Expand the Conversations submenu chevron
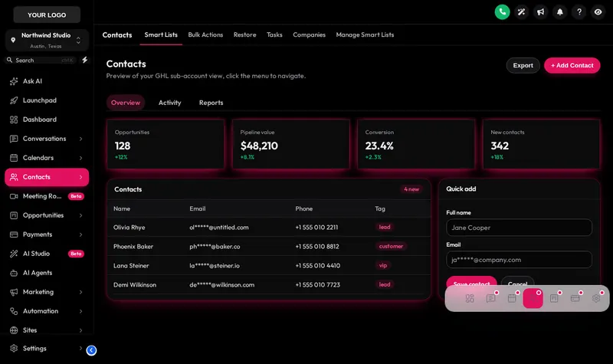Viewport: 613px width, 364px height. pos(80,139)
